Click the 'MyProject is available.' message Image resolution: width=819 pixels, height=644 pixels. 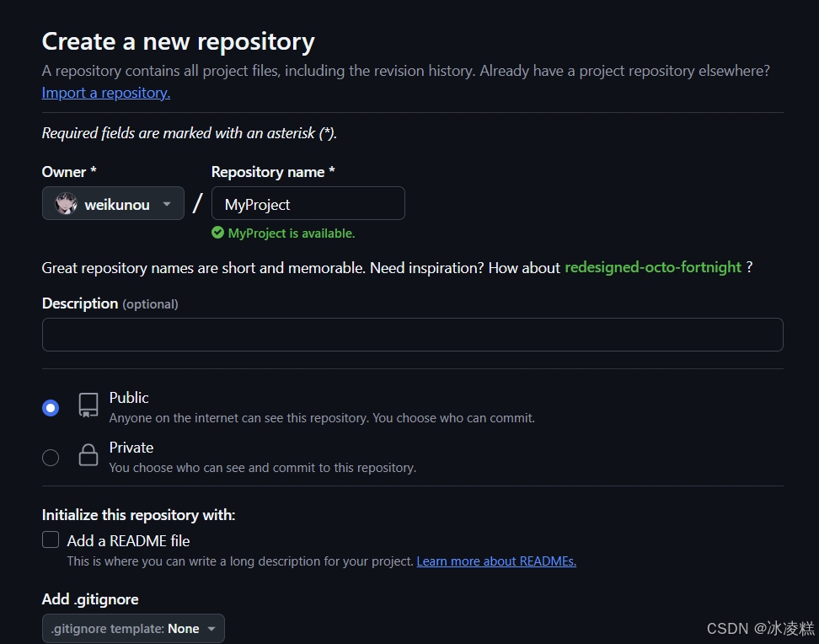[292, 233]
